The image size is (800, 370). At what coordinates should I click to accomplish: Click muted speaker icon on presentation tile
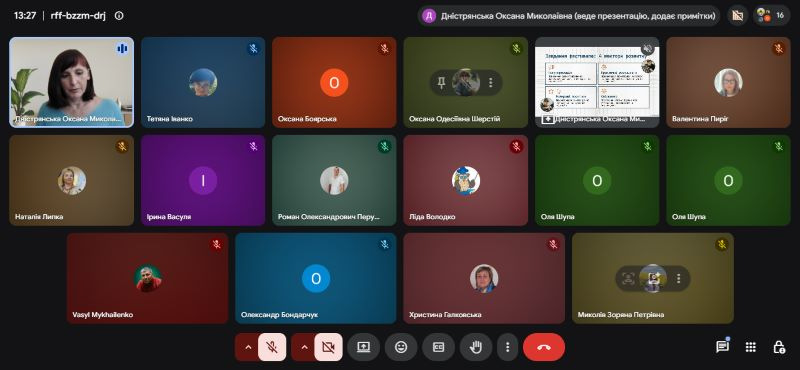(x=647, y=48)
